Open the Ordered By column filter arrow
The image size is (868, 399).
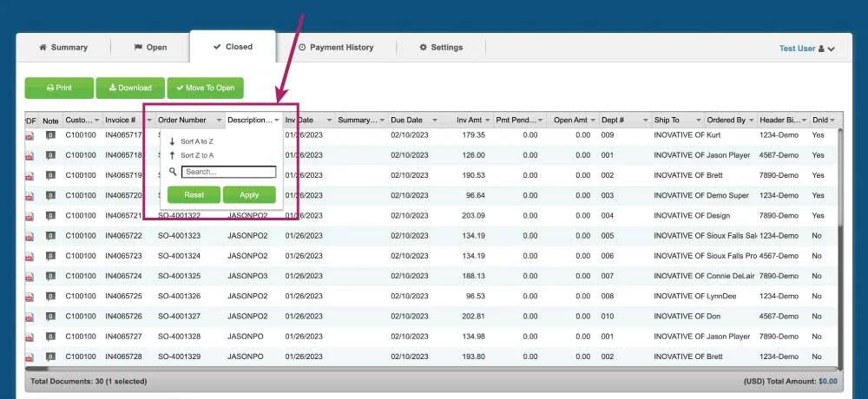click(751, 120)
